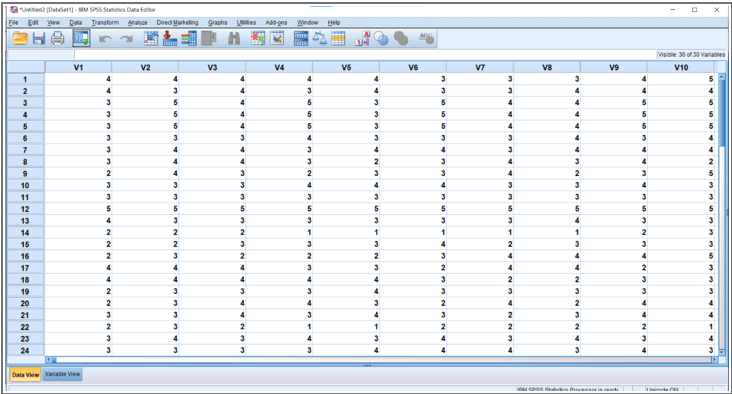Select the V10 column header
This screenshot has height=394, width=732.
(x=682, y=68)
